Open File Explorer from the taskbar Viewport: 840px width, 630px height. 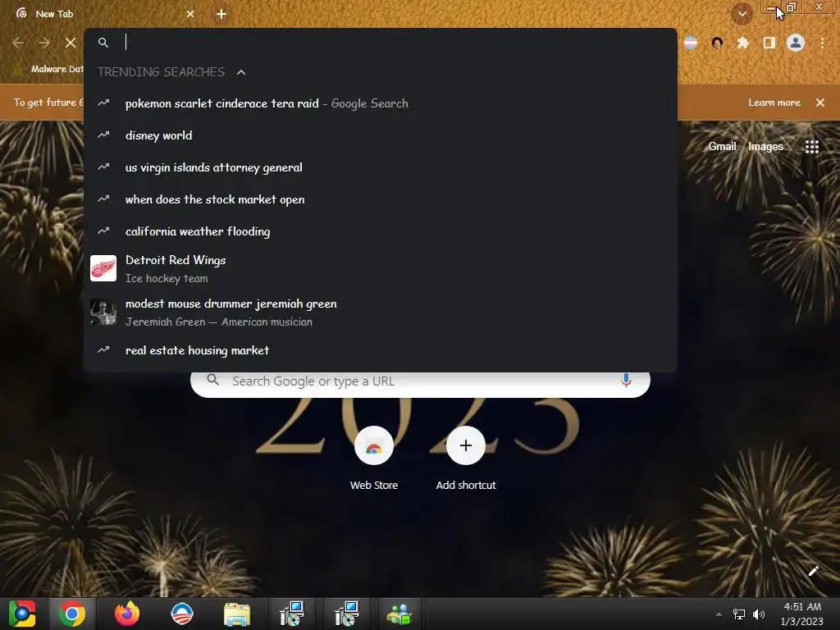pos(237,614)
